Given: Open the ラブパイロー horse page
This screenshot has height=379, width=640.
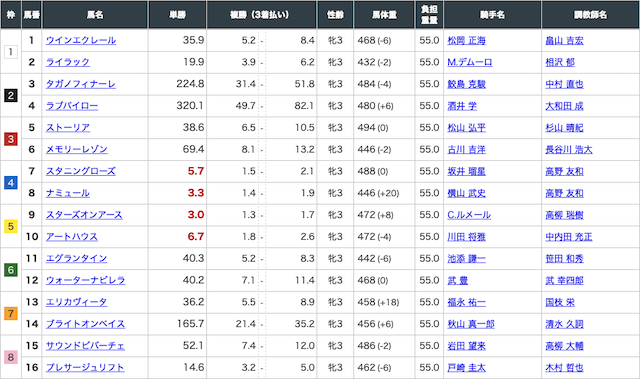Looking at the screenshot, I should coord(72,106).
